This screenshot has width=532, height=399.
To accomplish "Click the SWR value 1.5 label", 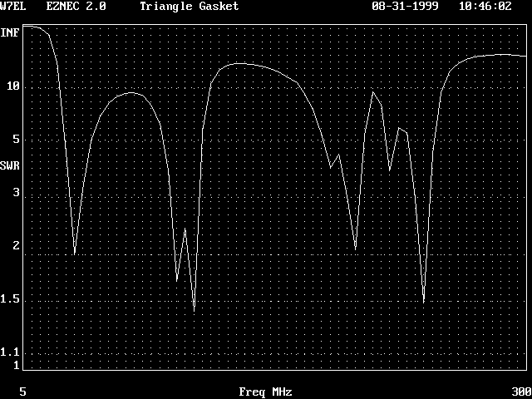I will pyautogui.click(x=10, y=298).
